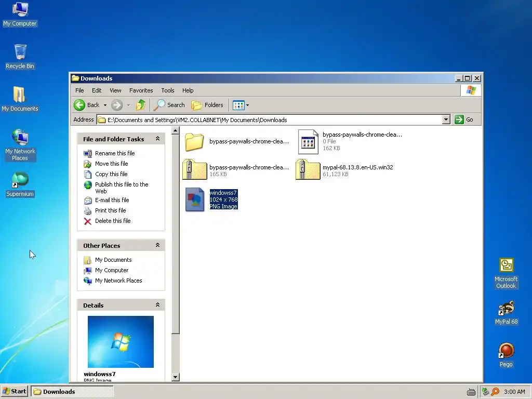Click into the Address path field
The height and width of the screenshot is (399, 532).
pos(270,119)
